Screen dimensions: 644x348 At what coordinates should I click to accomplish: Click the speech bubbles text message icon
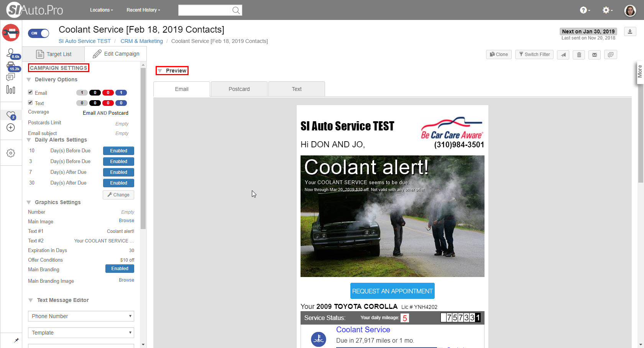click(611, 54)
